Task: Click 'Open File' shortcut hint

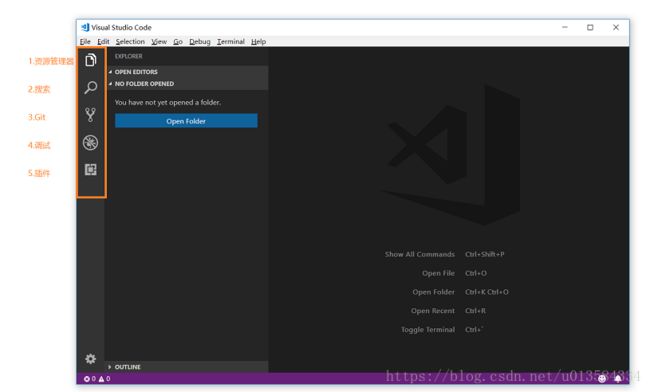Action: [x=438, y=273]
